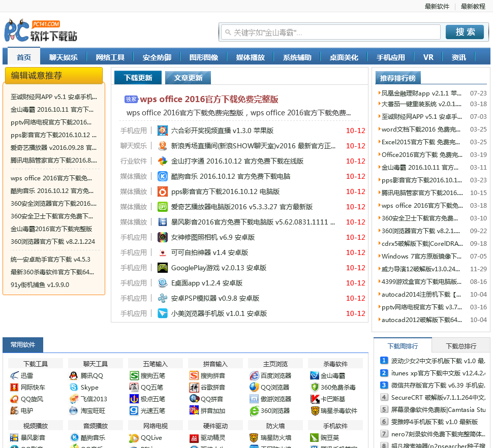This screenshot has height=448, width=493.
Task: Click the 金山毒霸 icon under 杀毒软件
Action: click(315, 375)
